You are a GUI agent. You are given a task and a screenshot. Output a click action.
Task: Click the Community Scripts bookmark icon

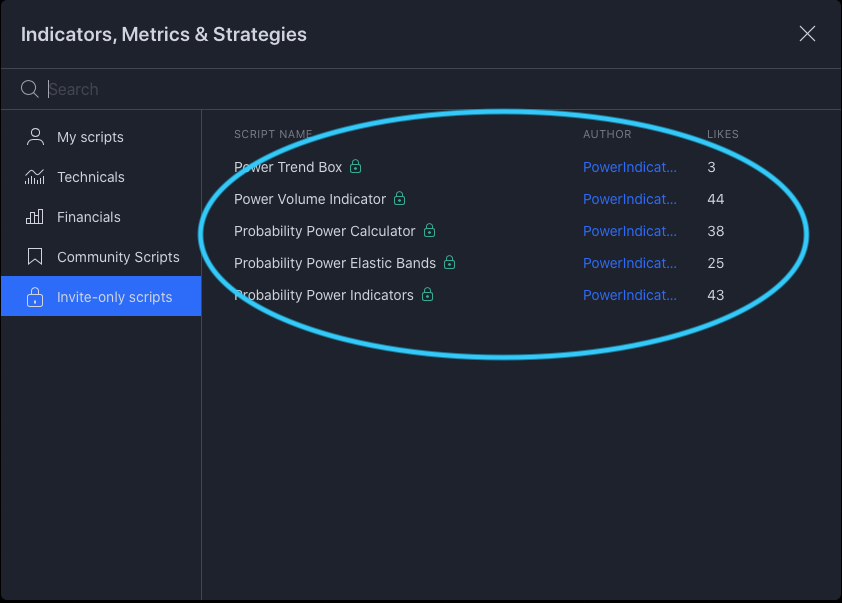pos(35,257)
